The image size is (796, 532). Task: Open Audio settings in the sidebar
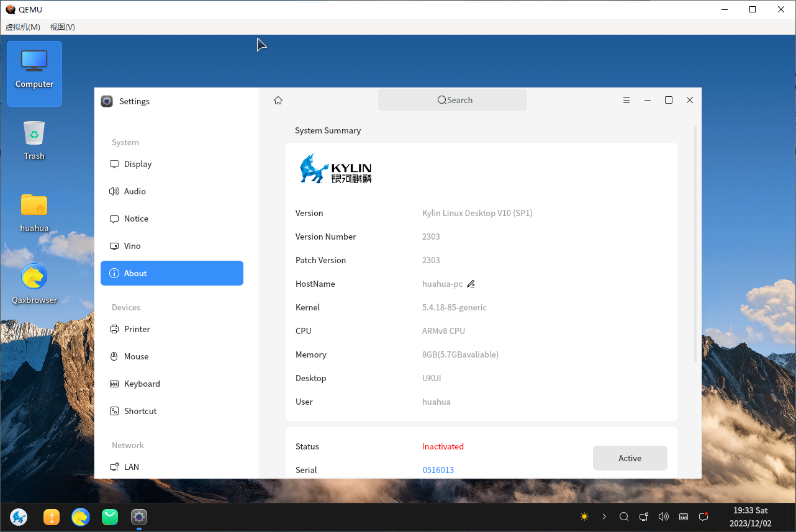(x=172, y=191)
